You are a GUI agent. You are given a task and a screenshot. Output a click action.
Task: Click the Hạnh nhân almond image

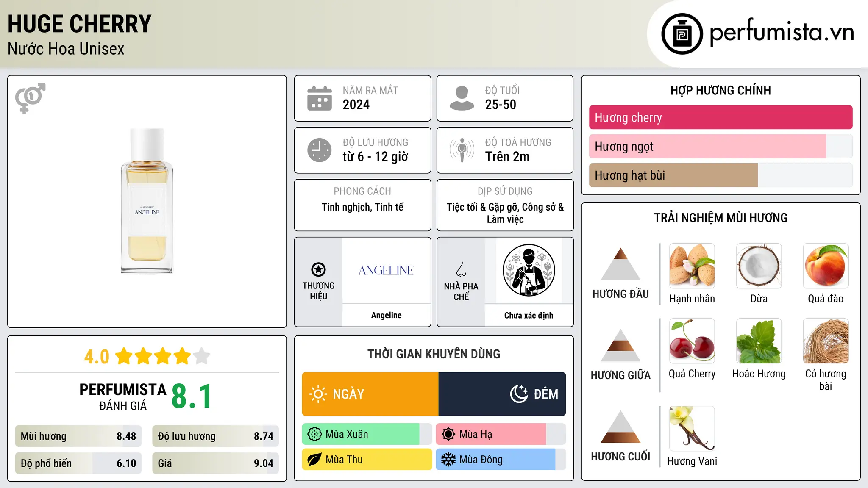[692, 266]
